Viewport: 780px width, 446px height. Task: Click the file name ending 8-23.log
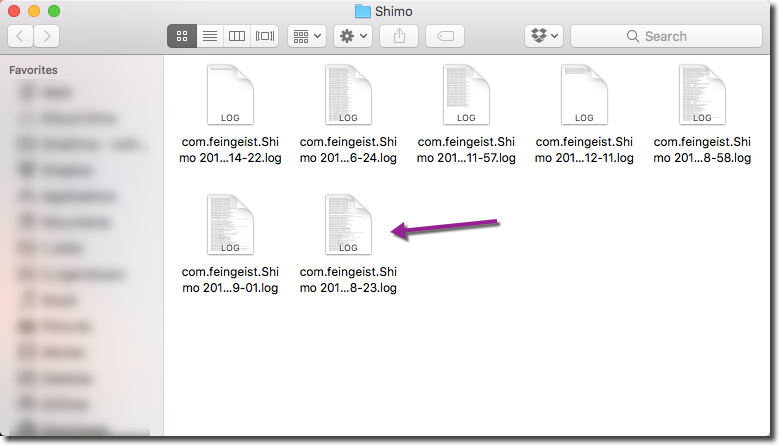pyautogui.click(x=348, y=280)
